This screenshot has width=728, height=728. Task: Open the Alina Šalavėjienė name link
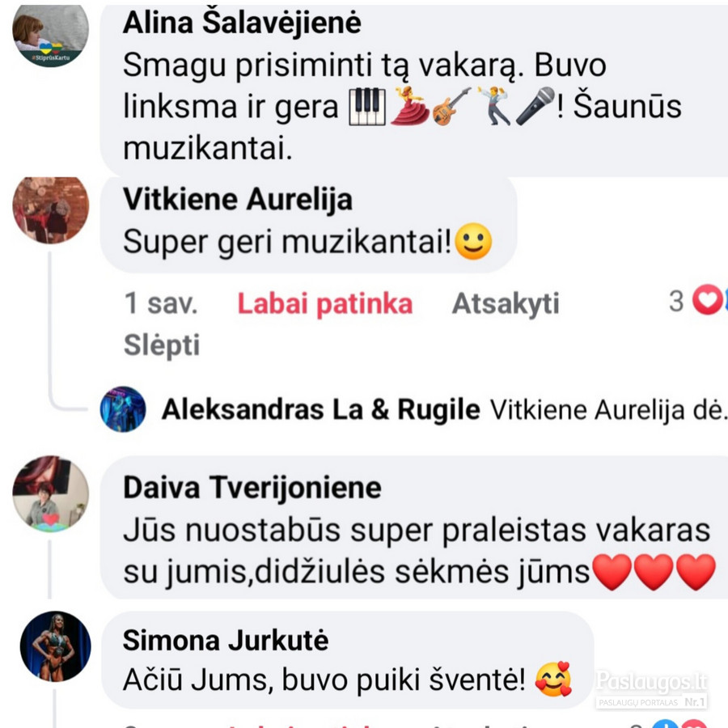[x=242, y=23]
